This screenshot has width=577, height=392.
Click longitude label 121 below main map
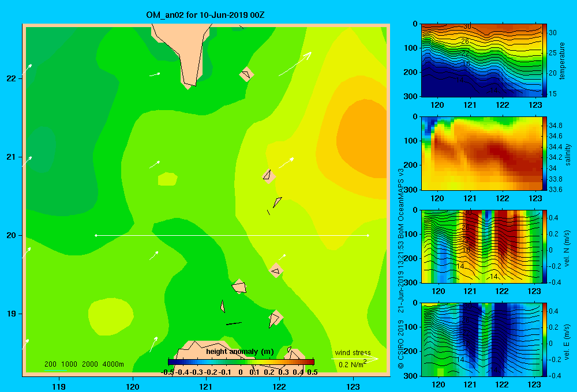pyautogui.click(x=206, y=386)
